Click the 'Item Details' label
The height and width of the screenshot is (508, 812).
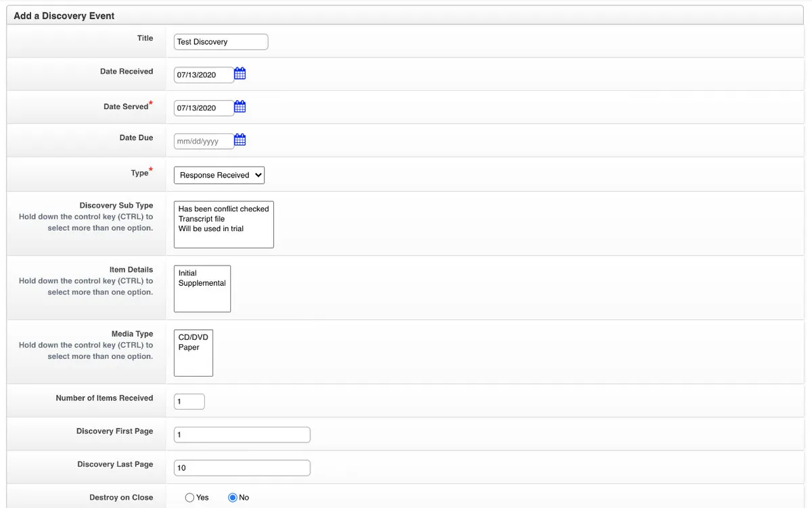tap(131, 270)
